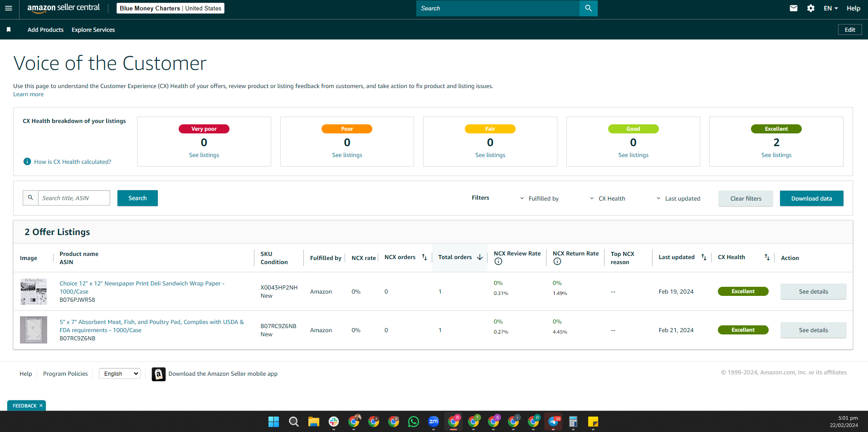Open Add Products menu item
This screenshot has width=868, height=432.
pos(45,29)
